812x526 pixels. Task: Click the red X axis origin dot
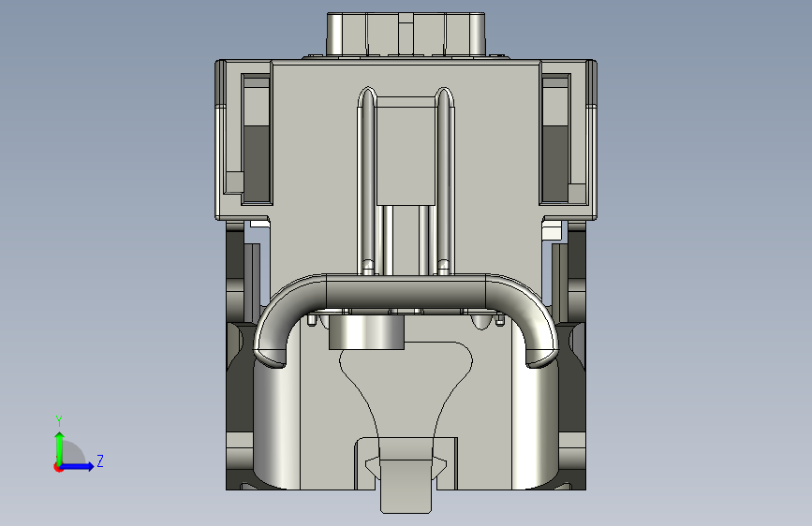57,468
